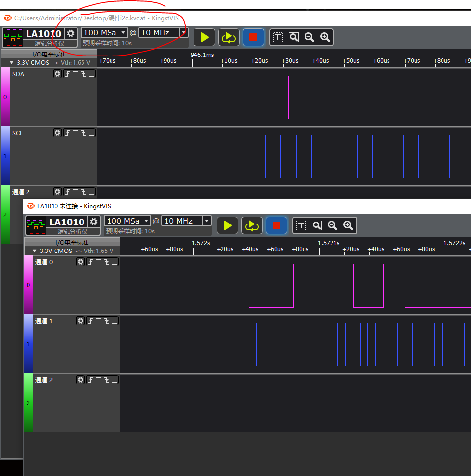Toggle low level trigger on lower 通道 0
The image size is (471, 476).
point(114,262)
